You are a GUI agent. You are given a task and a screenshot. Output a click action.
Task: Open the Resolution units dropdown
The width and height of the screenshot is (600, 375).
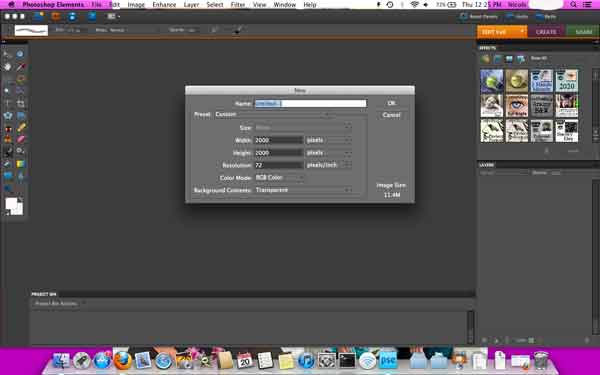(328, 165)
